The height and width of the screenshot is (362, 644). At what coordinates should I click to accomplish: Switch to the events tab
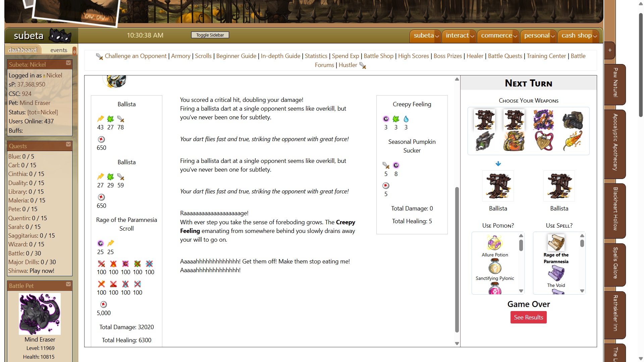[x=59, y=50]
